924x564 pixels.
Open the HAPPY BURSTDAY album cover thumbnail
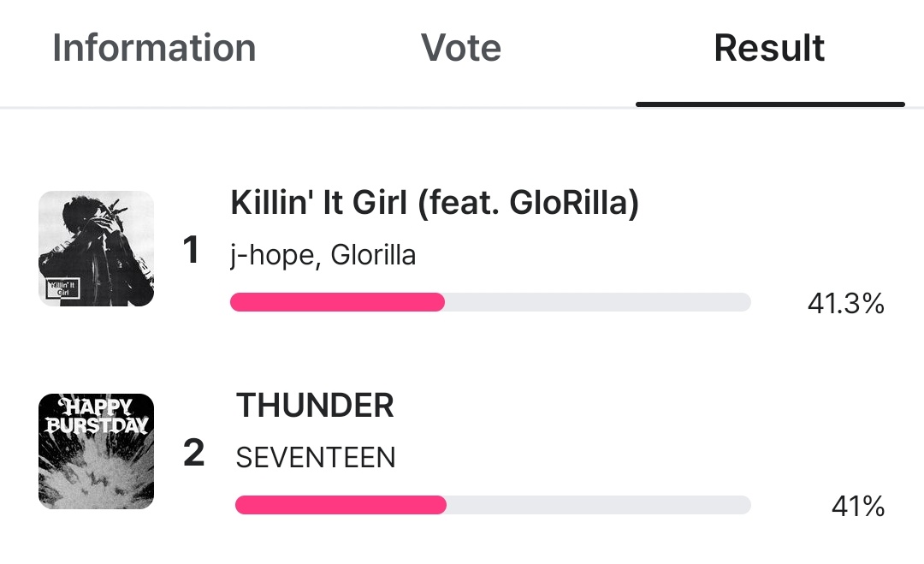pyautogui.click(x=96, y=451)
